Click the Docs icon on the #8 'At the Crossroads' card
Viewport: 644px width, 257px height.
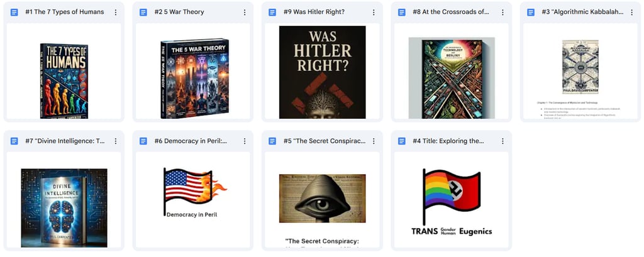coord(402,13)
